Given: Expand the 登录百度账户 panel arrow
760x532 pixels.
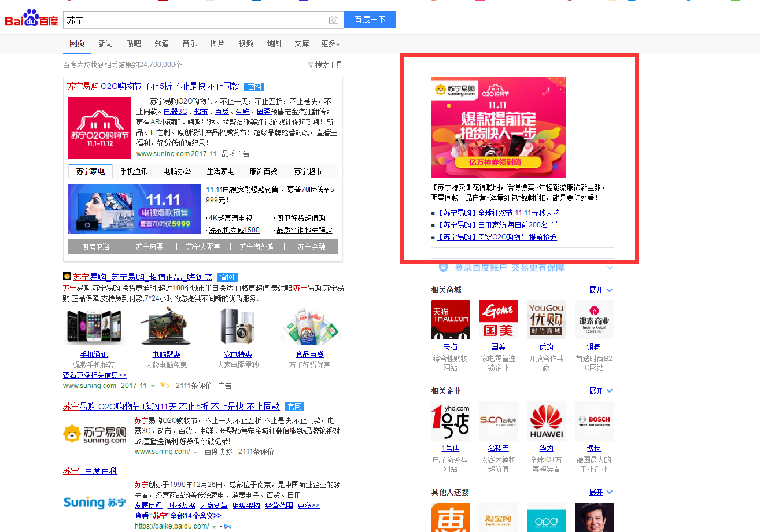Looking at the screenshot, I should (x=609, y=268).
